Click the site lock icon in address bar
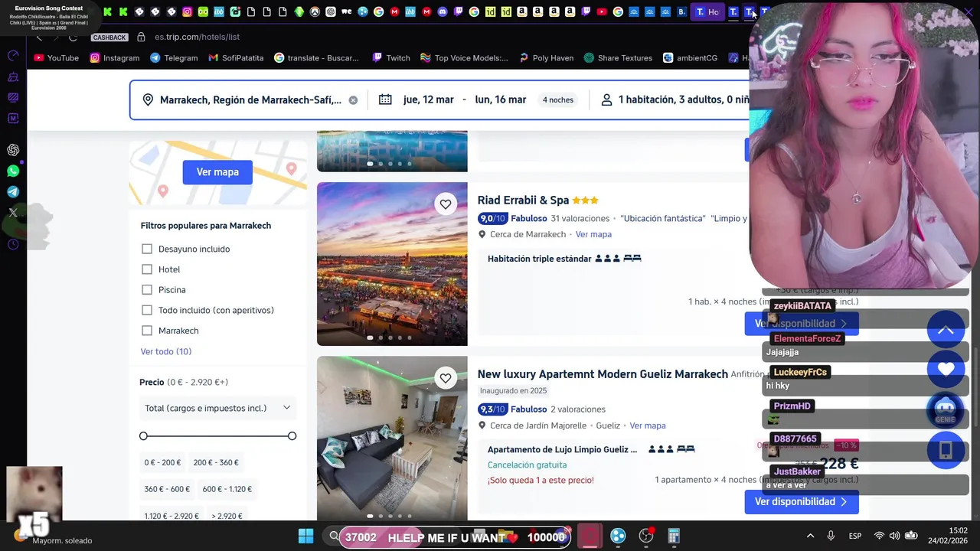Screen dimensions: 980x551 point(141,37)
